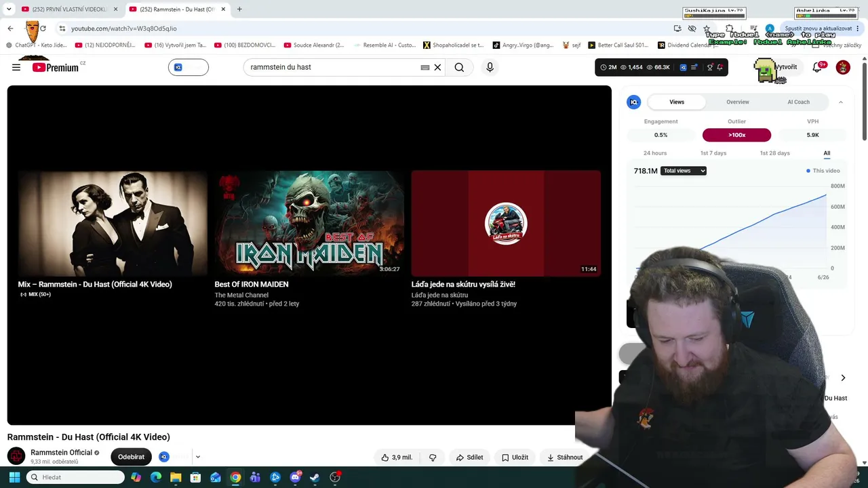The height and width of the screenshot is (488, 868).
Task: Click the Stáhnout download button
Action: click(564, 457)
